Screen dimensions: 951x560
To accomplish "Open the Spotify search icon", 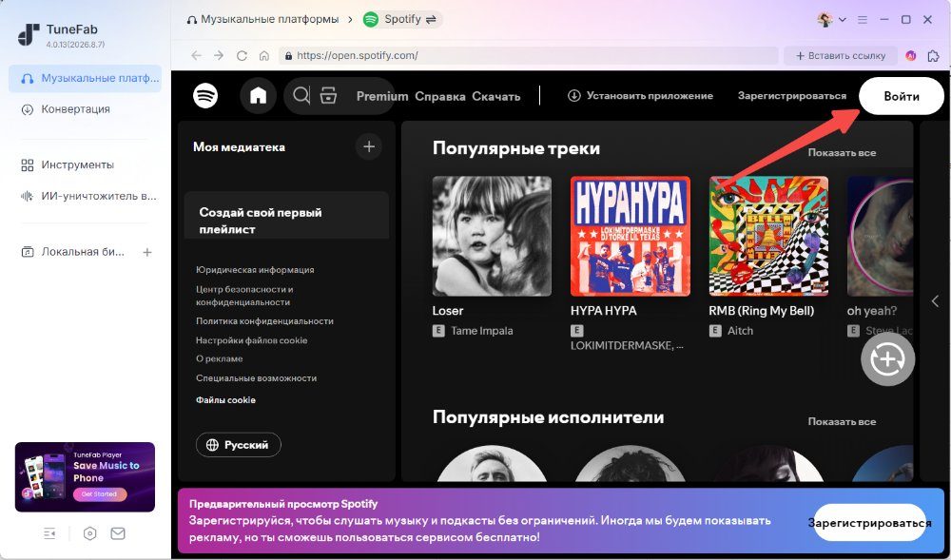I will [301, 96].
